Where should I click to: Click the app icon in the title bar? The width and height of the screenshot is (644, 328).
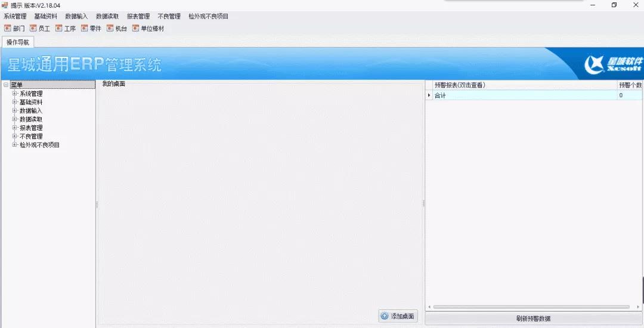[x=5, y=5]
